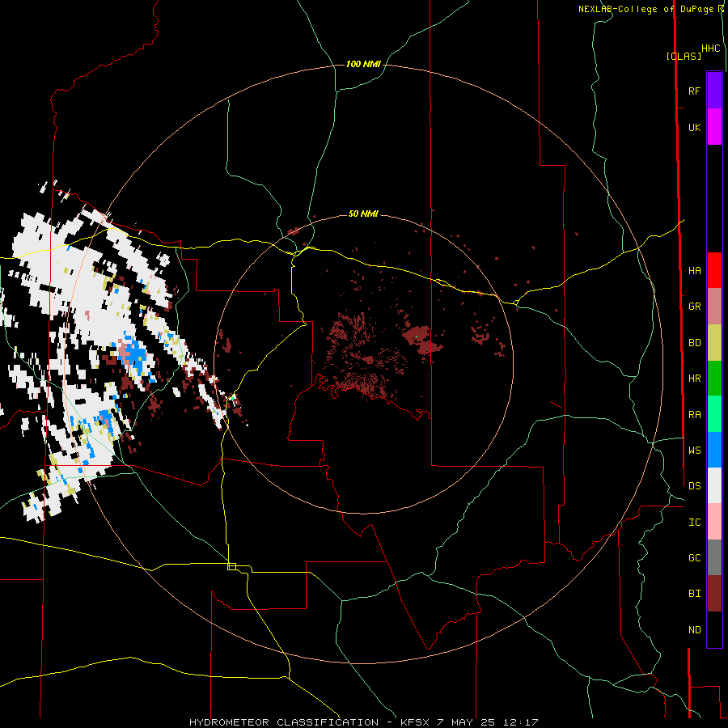Viewport: 728px width, 728px height.
Task: Click the red HA legend color block
Action: [714, 270]
